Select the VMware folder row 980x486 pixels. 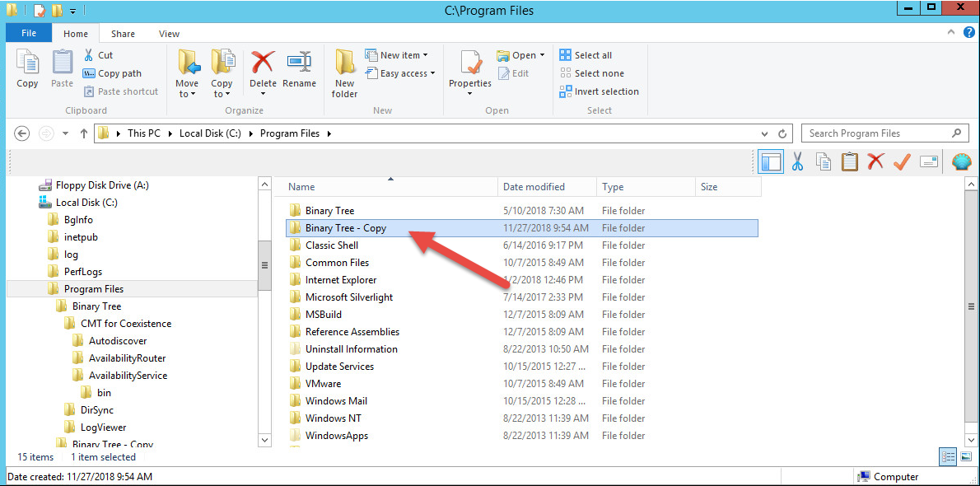pyautogui.click(x=522, y=383)
